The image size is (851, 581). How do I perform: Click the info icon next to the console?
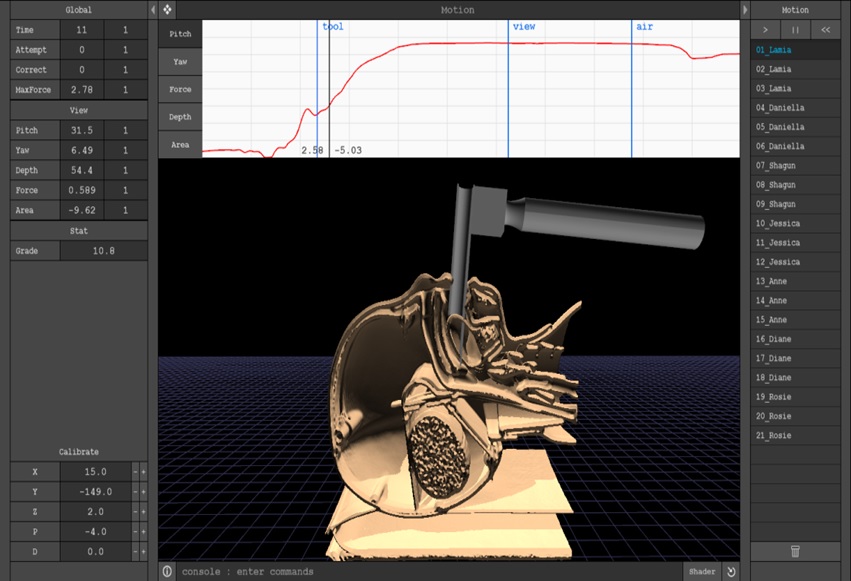click(x=167, y=570)
